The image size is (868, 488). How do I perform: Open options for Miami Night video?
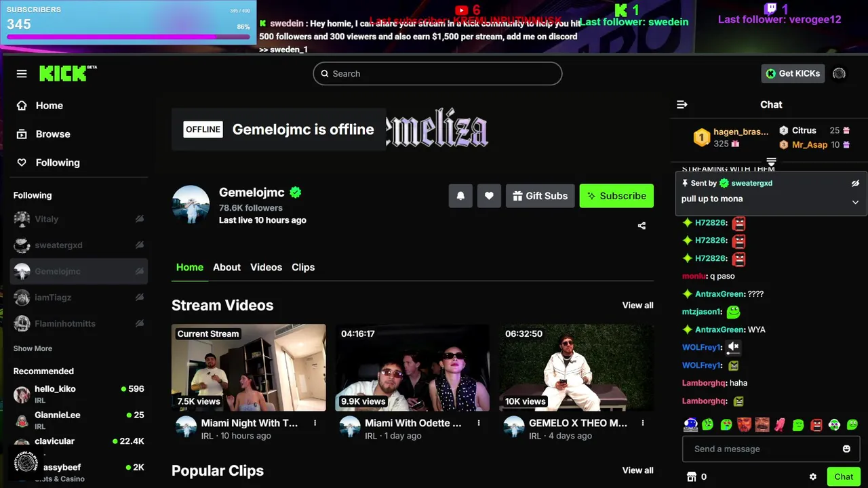(315, 423)
